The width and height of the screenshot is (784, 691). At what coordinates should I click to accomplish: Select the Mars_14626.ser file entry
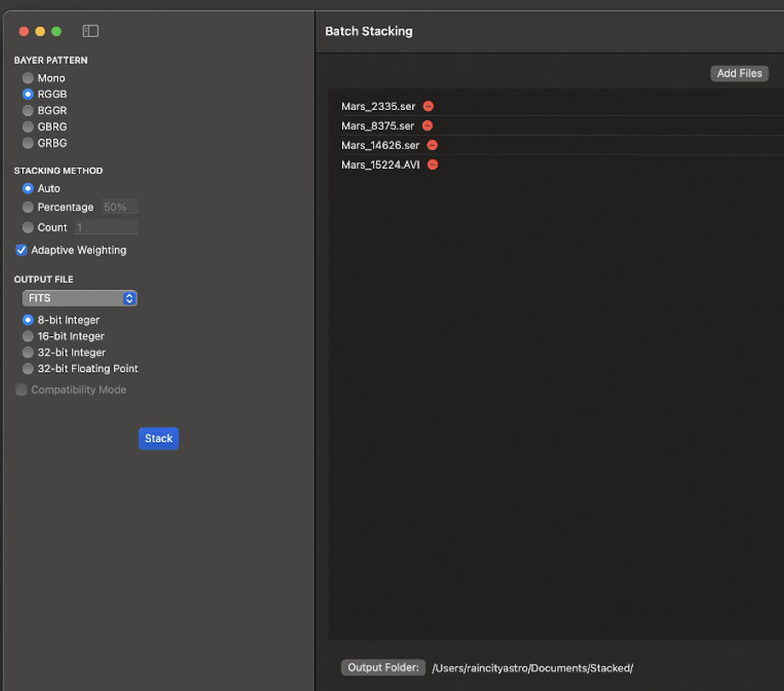click(x=380, y=146)
